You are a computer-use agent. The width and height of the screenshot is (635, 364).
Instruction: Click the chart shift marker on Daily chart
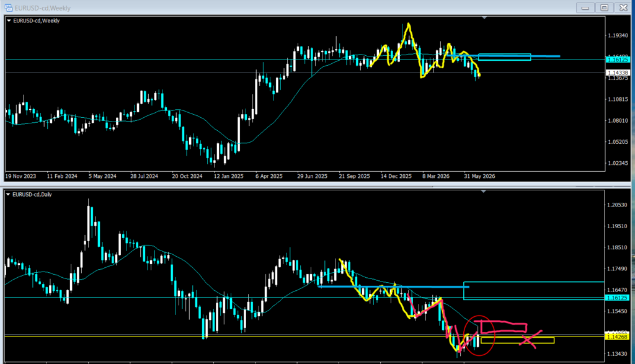[484, 192]
